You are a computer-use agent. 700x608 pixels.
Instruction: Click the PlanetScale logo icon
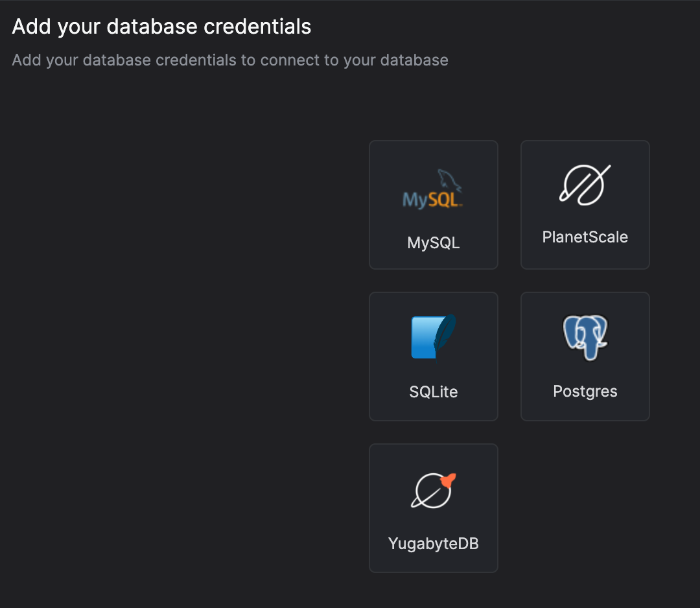585,185
